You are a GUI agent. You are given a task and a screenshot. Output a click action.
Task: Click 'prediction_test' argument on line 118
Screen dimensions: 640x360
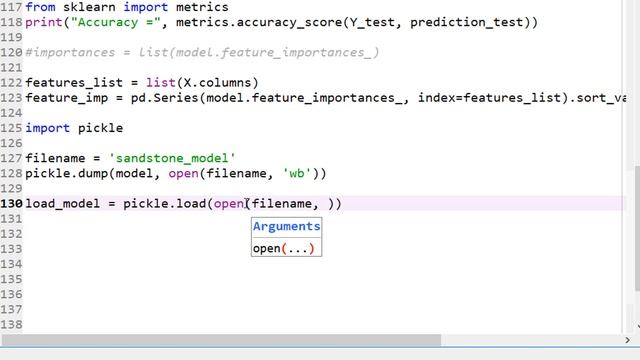tap(467, 22)
